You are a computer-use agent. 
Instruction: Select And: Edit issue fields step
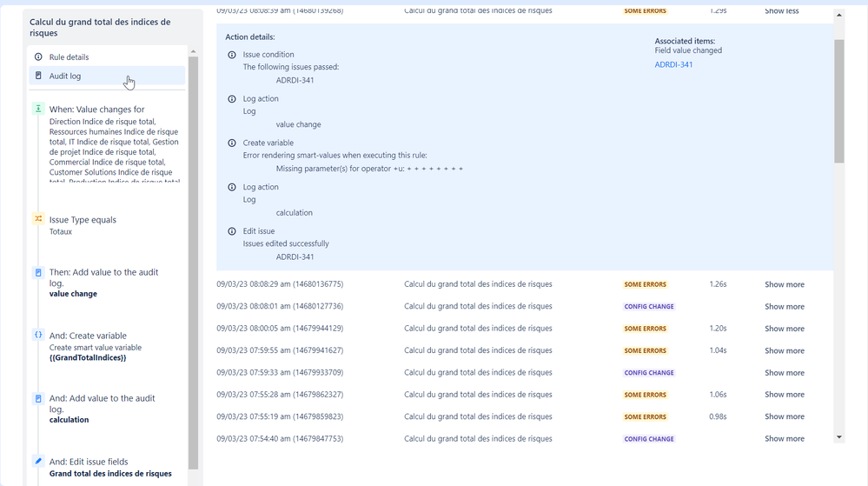(x=109, y=467)
